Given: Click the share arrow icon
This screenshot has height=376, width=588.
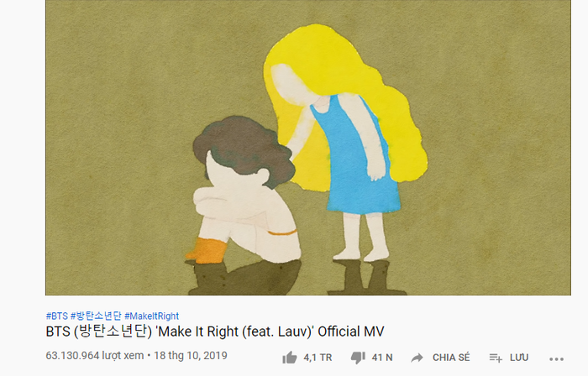Looking at the screenshot, I should 417,358.
